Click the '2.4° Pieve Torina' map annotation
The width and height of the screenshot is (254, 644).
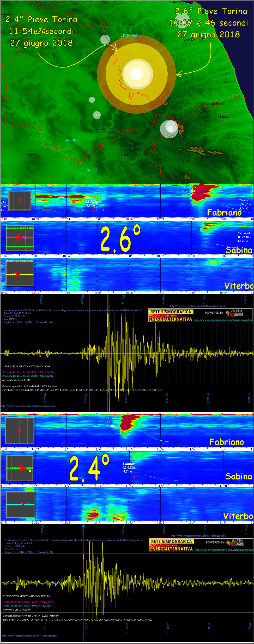pyautogui.click(x=42, y=20)
